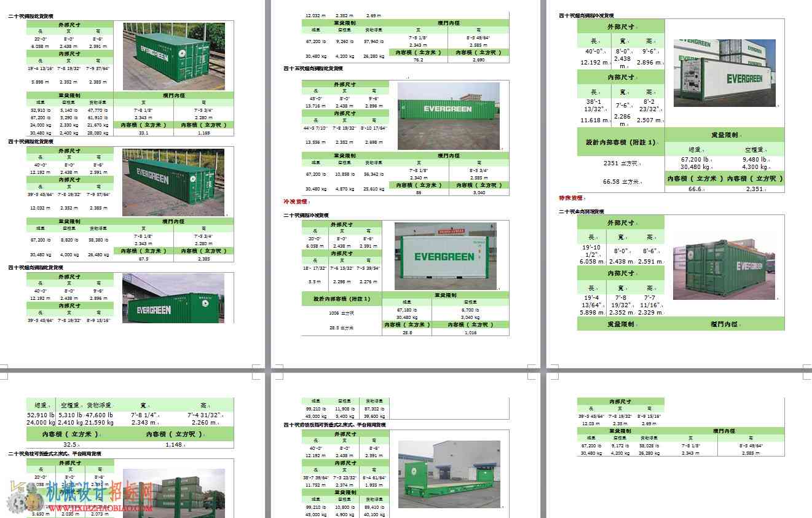Click the capacity value '32.5'
This screenshot has height=518, width=812.
(70, 444)
